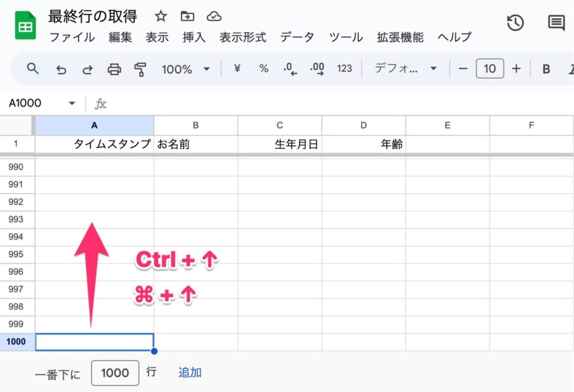Screen dimensions: 574x392
Task: Toggle bold formatting
Action: pyautogui.click(x=546, y=69)
